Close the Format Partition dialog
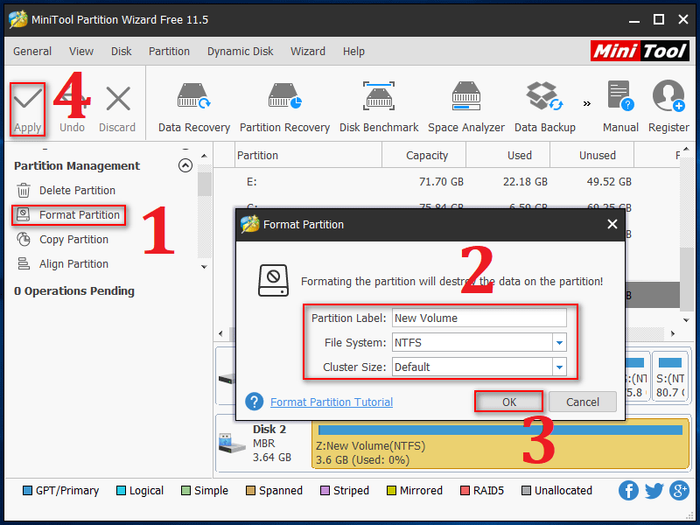 pyautogui.click(x=612, y=224)
